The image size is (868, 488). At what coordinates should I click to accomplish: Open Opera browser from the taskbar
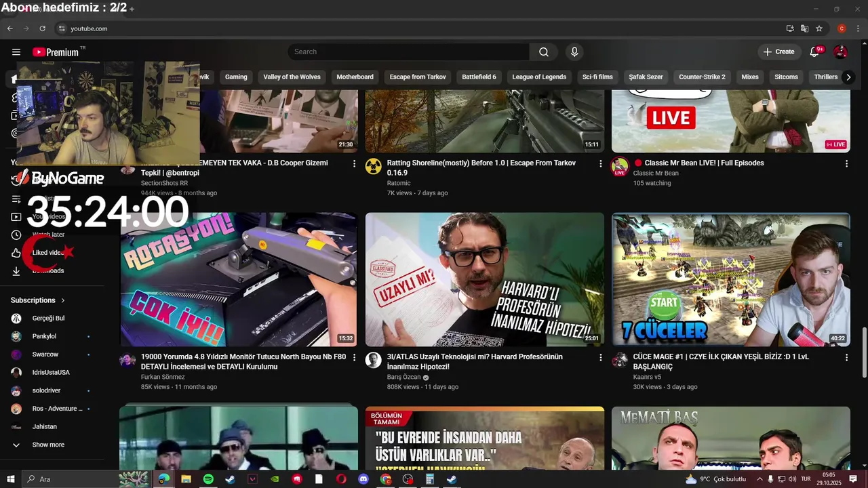(341, 479)
